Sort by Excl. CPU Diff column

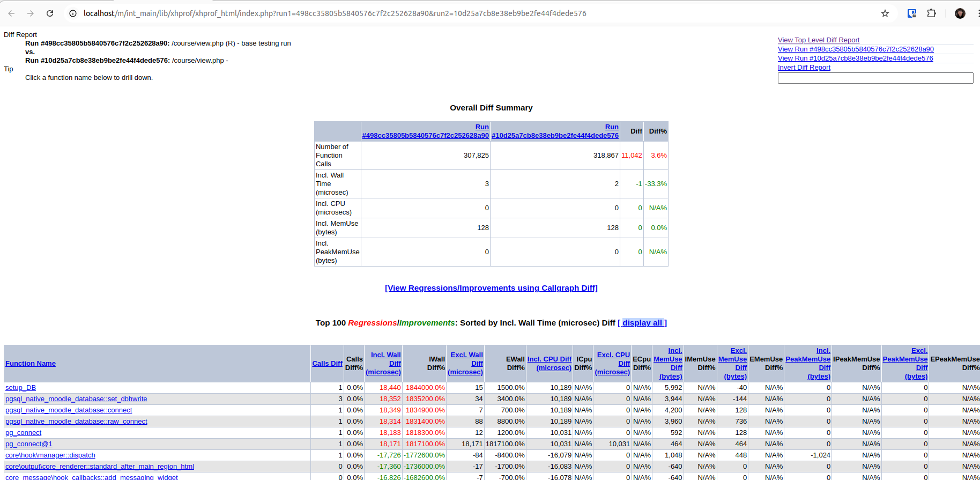click(x=613, y=364)
